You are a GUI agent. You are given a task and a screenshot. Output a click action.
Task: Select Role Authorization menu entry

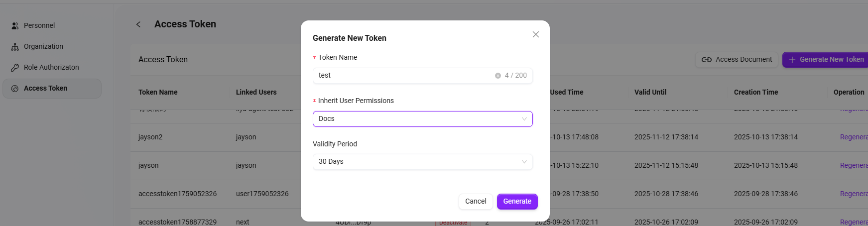click(x=51, y=67)
